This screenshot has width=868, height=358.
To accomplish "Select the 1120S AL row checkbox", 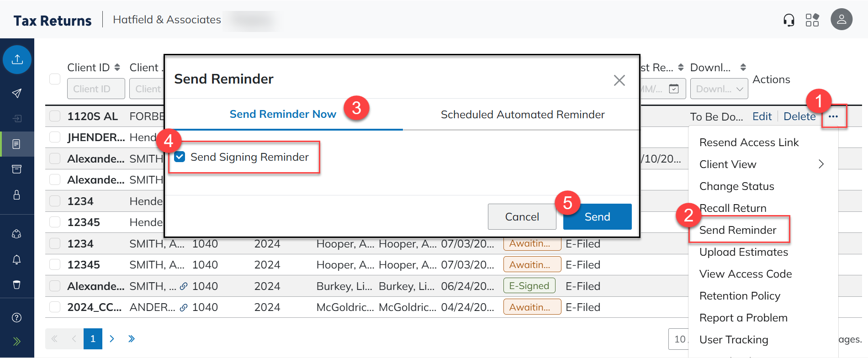I will click(55, 116).
